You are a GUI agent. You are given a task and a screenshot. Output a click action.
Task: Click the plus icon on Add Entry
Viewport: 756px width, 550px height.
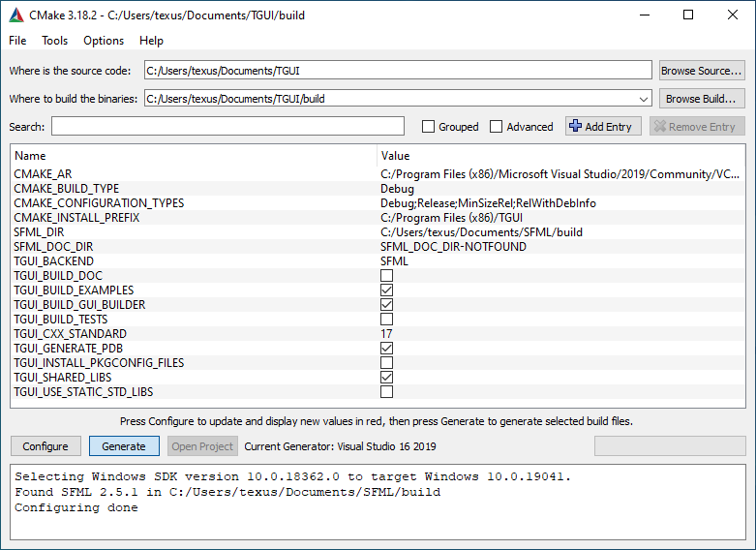(575, 126)
